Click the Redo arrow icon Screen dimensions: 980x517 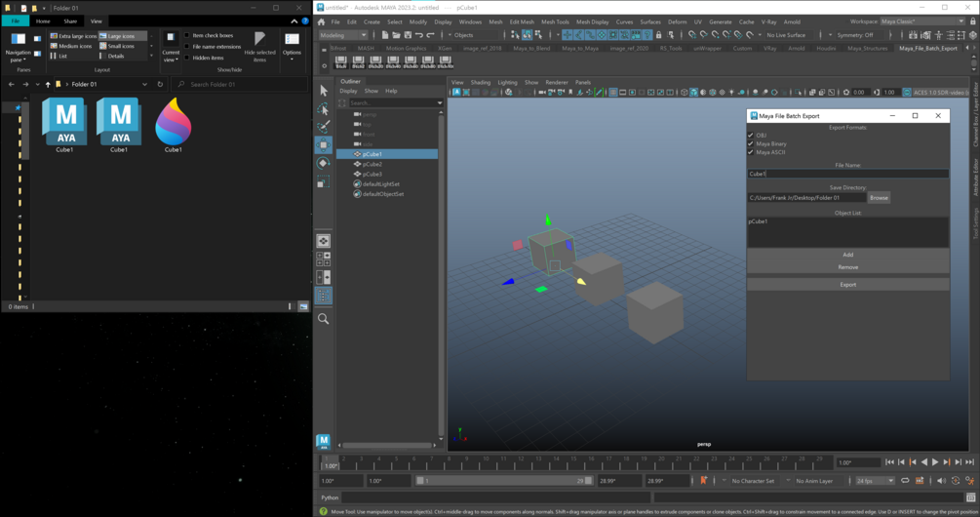[430, 35]
